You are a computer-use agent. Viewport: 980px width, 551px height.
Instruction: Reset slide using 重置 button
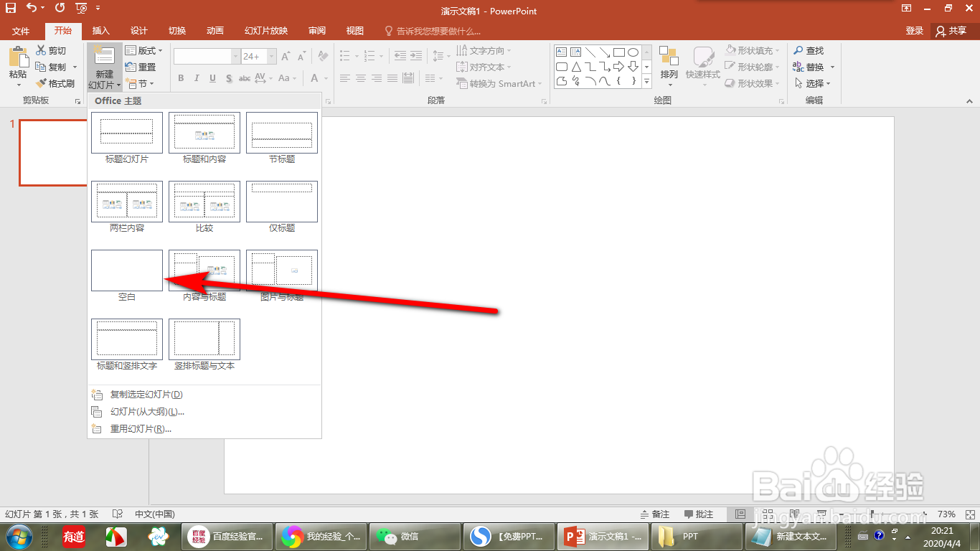tap(141, 67)
